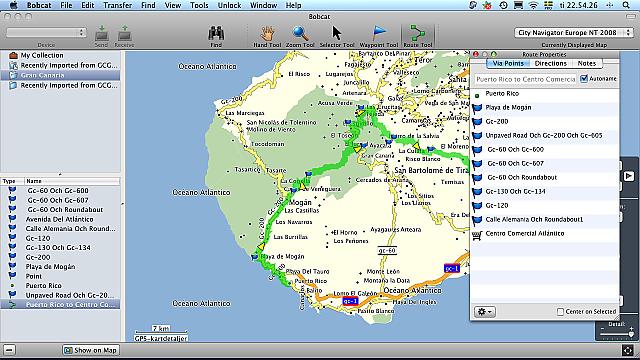Choose the Selector Tool arrow
The width and height of the screenshot is (640, 360).
[337, 33]
